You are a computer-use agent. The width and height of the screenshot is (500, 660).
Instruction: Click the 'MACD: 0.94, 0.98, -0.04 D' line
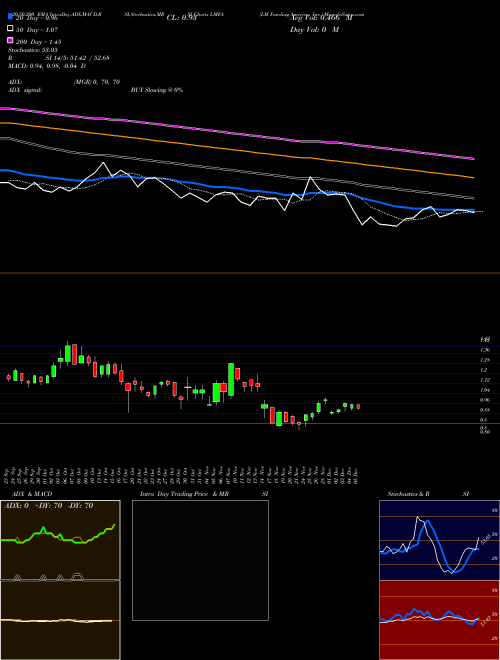(47, 66)
